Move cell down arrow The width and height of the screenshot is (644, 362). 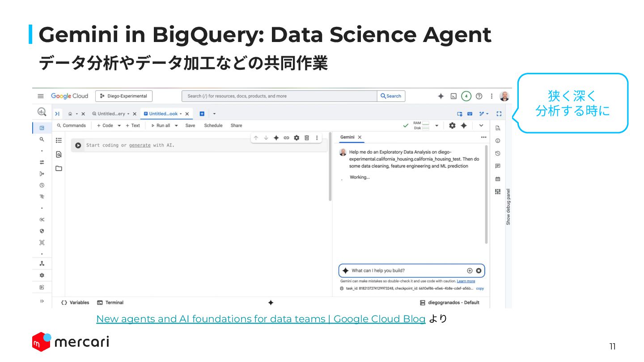(x=266, y=138)
